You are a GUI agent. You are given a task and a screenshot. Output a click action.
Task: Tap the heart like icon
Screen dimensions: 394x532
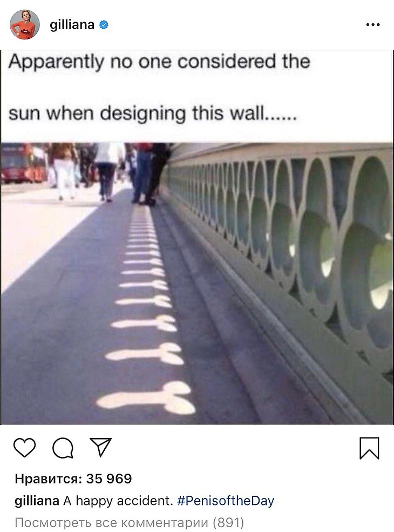[24, 448]
